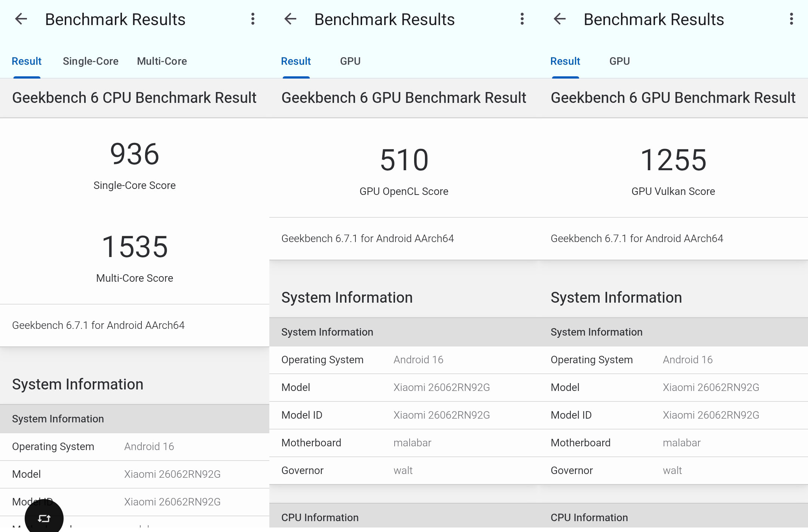
Task: Click 'CPU Information' header in OpenCL panel
Action: pyautogui.click(x=320, y=517)
